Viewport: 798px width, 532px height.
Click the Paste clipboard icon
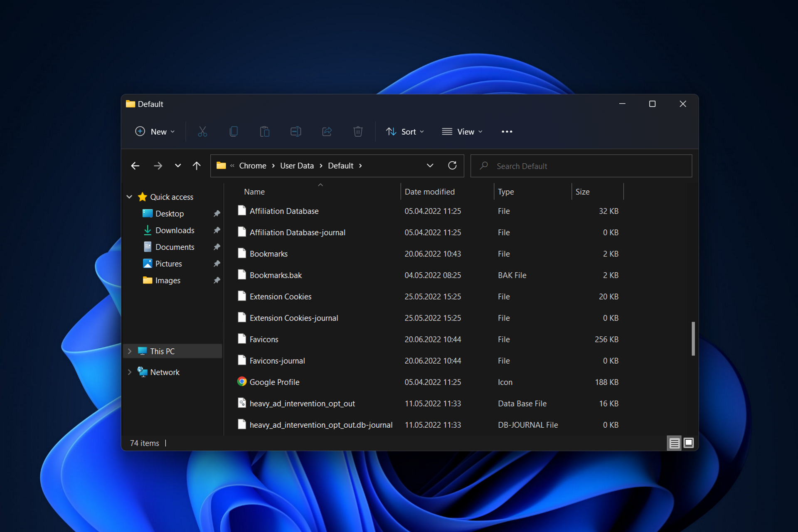point(265,132)
